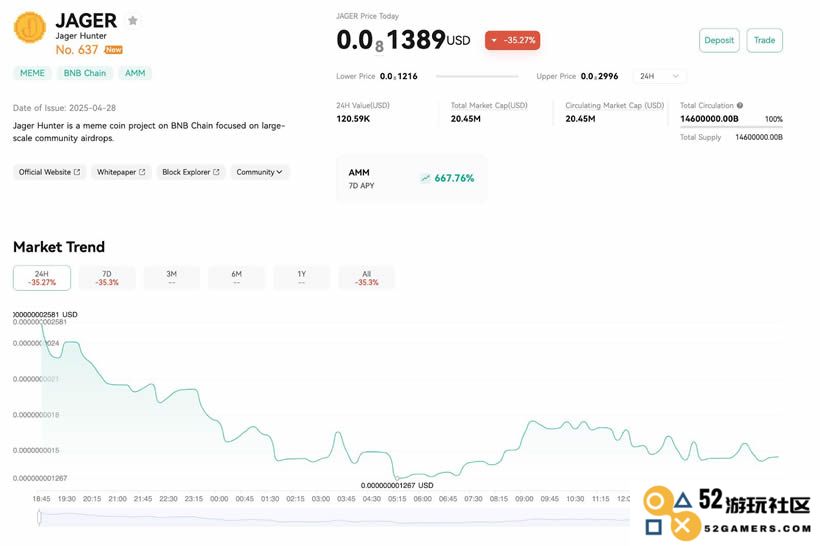The height and width of the screenshot is (546, 820).
Task: Click the Market Trend heading
Action: tap(59, 247)
